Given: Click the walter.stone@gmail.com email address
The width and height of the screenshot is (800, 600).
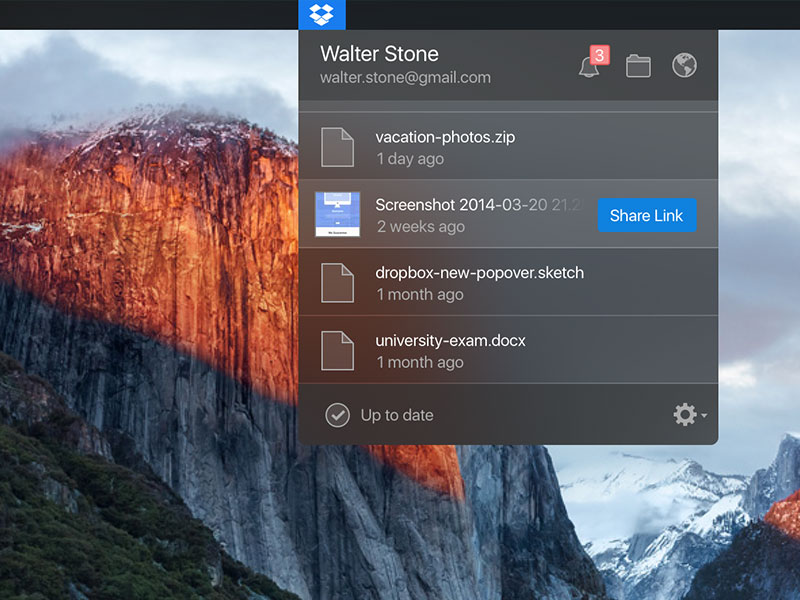Looking at the screenshot, I should click(x=405, y=77).
